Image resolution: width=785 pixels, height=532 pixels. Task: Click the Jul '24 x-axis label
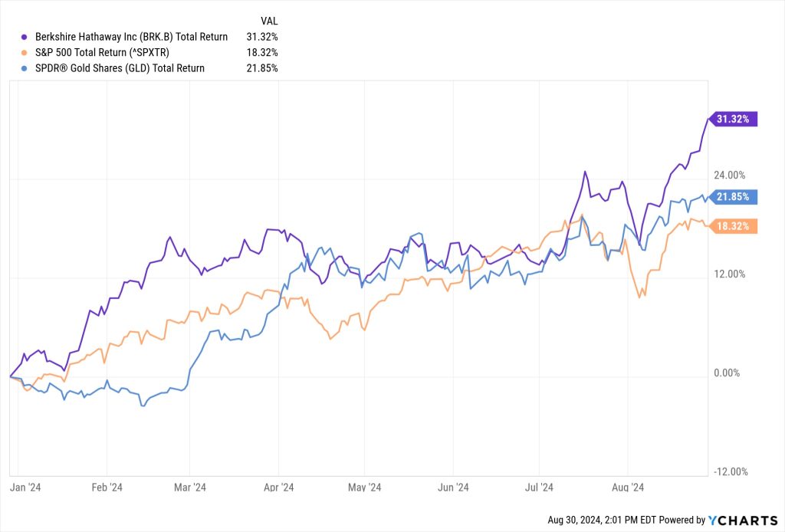coord(539,487)
